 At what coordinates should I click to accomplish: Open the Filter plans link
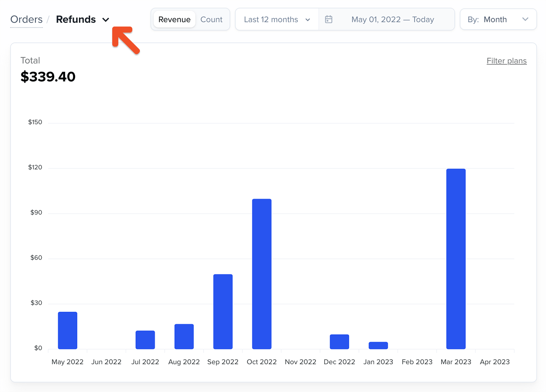coord(507,61)
